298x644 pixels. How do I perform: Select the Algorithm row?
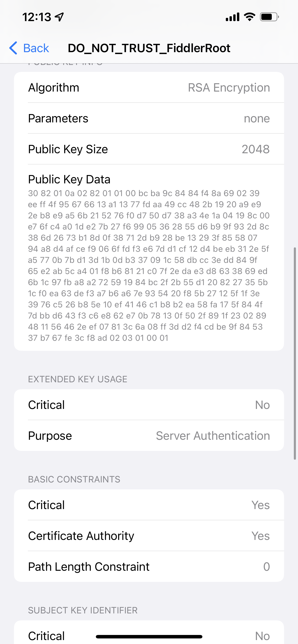click(x=149, y=87)
